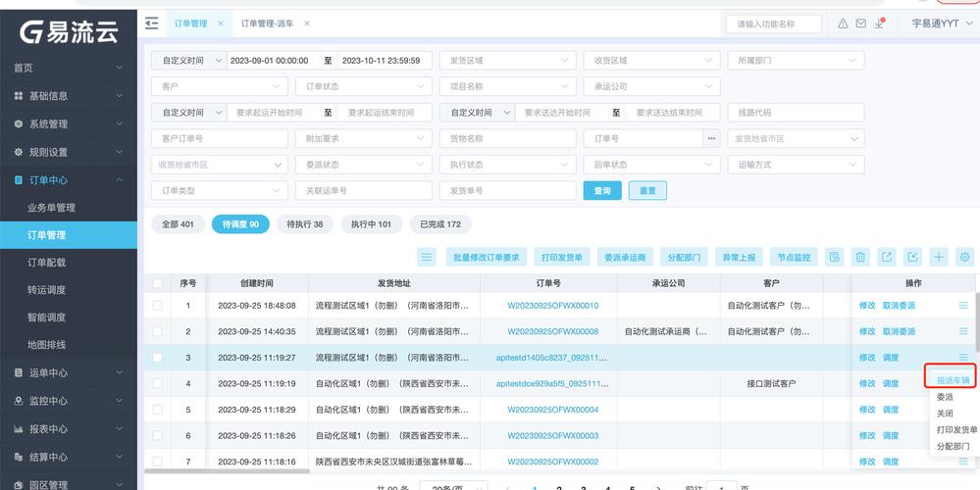
Task: Close the 订单管理 tab with its X
Action: (x=221, y=24)
